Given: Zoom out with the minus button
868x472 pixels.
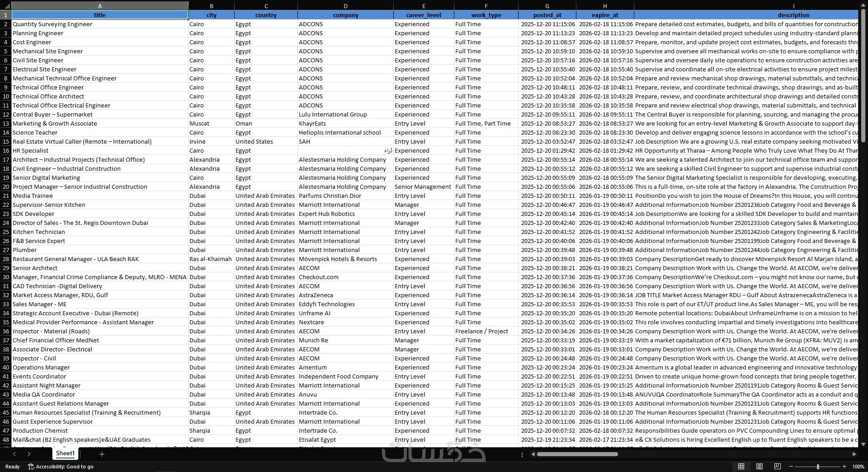Looking at the screenshot, I should coord(792,467).
